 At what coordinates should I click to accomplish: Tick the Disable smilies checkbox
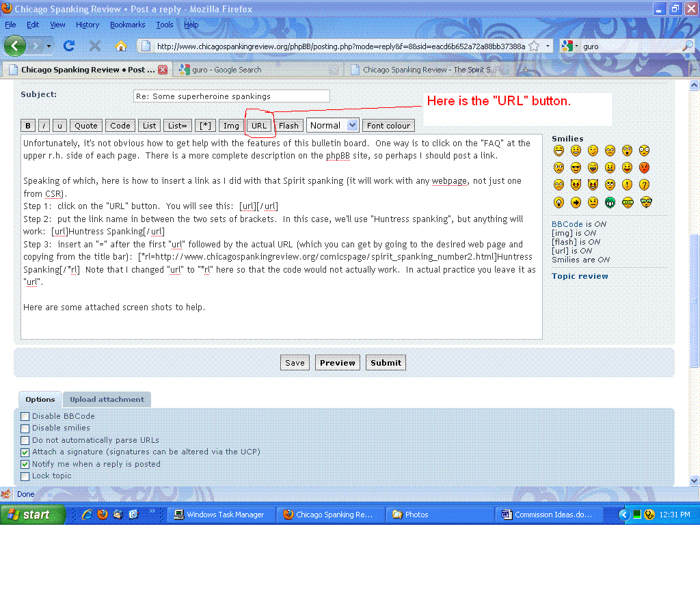click(x=25, y=428)
